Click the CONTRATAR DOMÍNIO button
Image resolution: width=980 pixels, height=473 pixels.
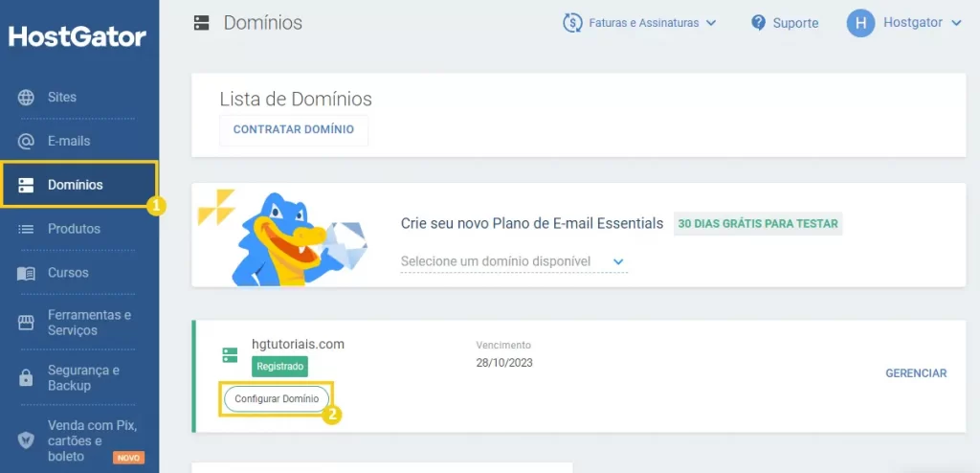[x=294, y=130]
